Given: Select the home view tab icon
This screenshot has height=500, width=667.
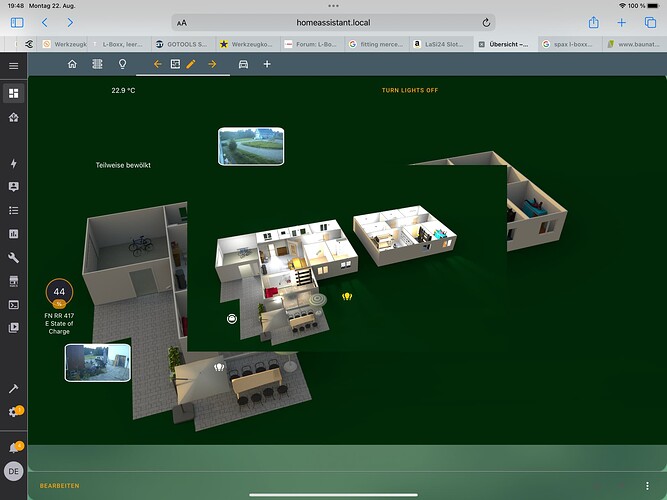Looking at the screenshot, I should pos(72,64).
